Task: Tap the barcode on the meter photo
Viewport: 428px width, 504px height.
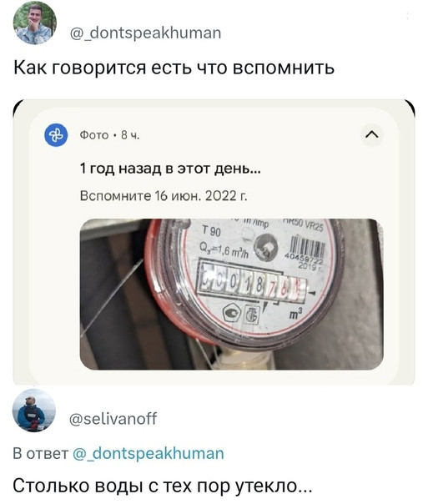Action: 308,247
